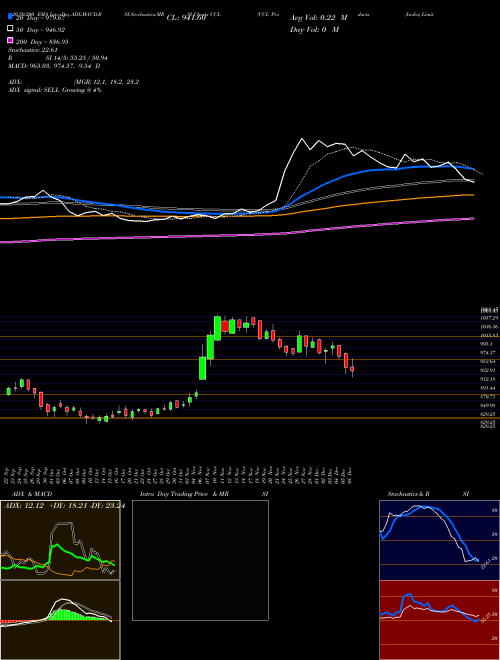Click the 'Stochastics: 22.61' readout

[x=32, y=50]
